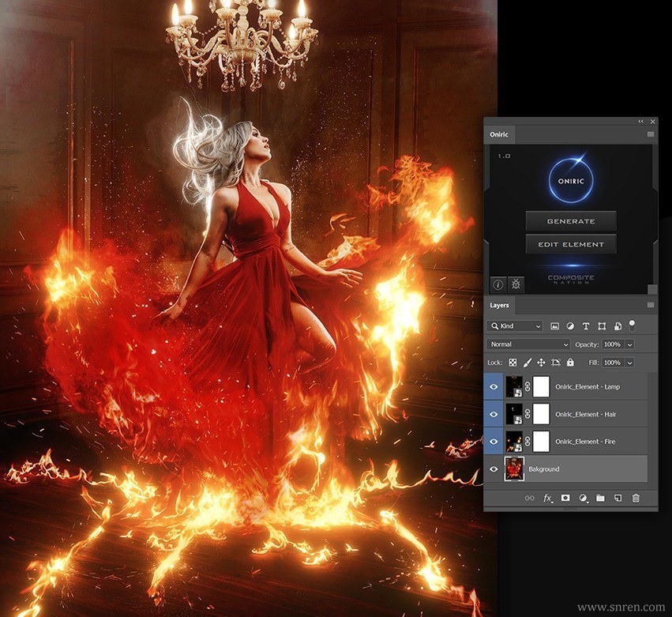Select layer named Oniric_Element - Fire
This screenshot has height=617, width=672.
point(585,442)
